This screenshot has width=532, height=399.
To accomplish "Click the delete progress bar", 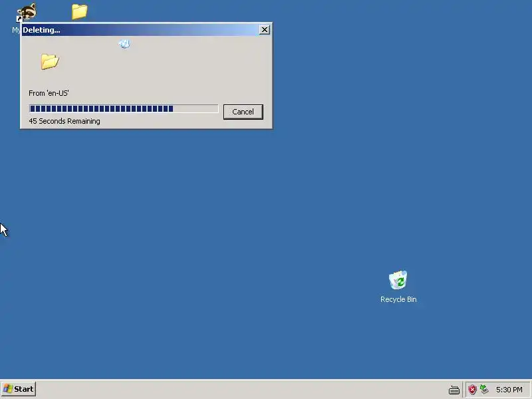I will [124, 108].
